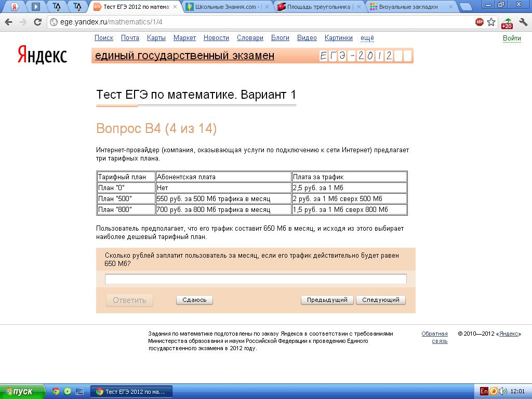The image size is (532, 399).
Task: Open the Карты link
Action: pyautogui.click(x=156, y=38)
